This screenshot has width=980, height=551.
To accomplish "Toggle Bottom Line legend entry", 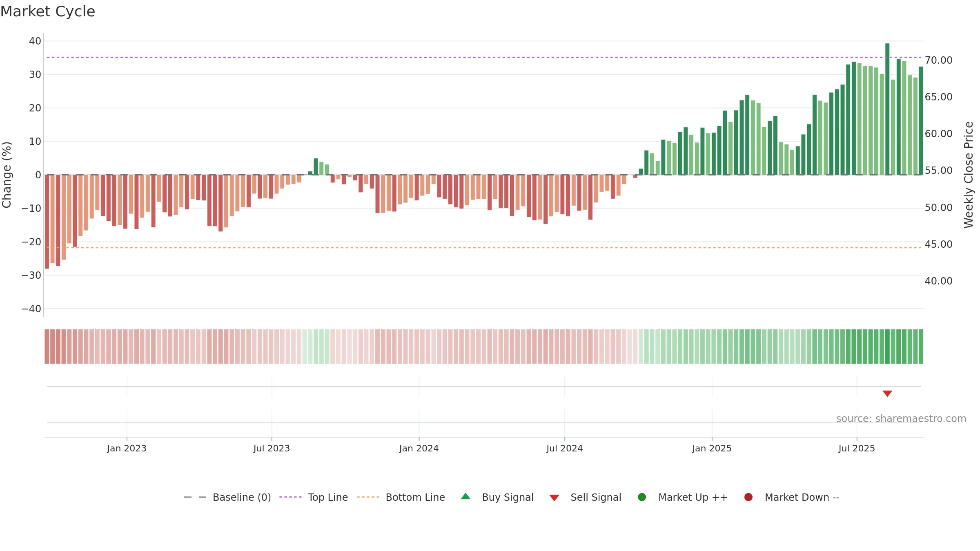I will click(401, 497).
